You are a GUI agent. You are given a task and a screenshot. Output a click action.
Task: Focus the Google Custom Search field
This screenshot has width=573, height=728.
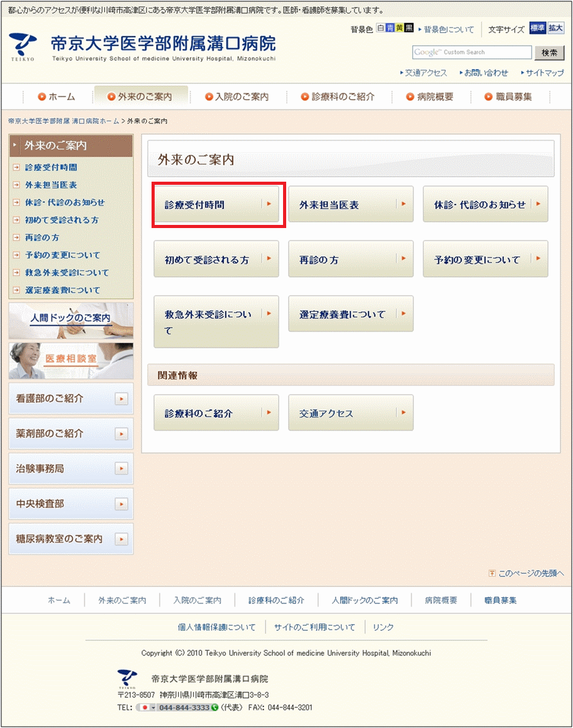tap(472, 53)
